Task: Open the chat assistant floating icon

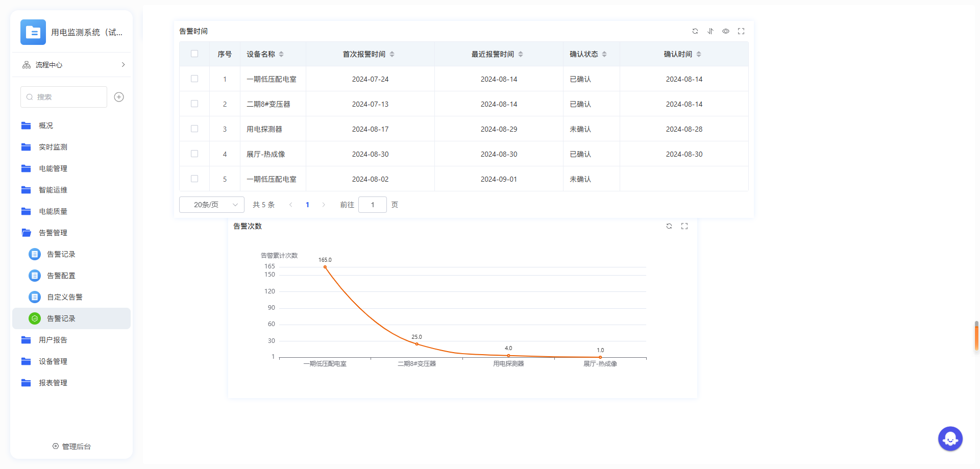Action: tap(950, 438)
